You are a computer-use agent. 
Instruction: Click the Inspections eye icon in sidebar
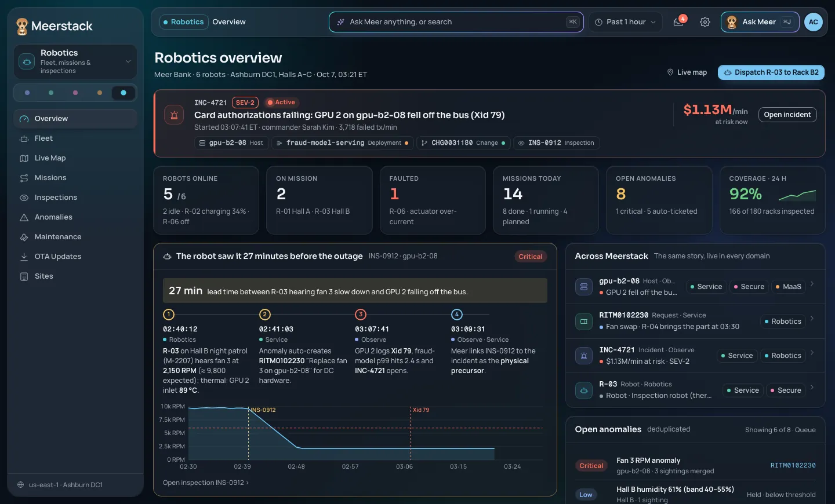[x=24, y=198]
